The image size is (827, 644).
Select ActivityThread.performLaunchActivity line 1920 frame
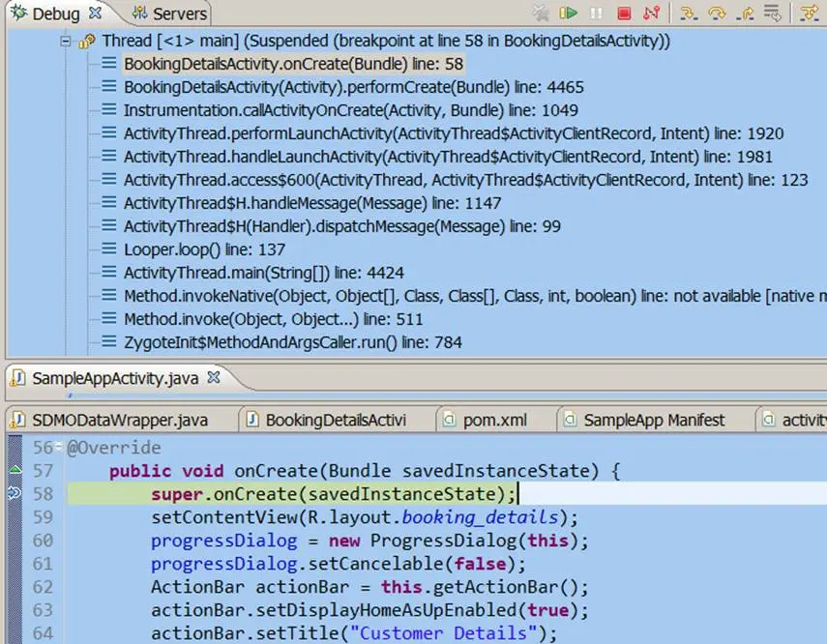tap(454, 133)
